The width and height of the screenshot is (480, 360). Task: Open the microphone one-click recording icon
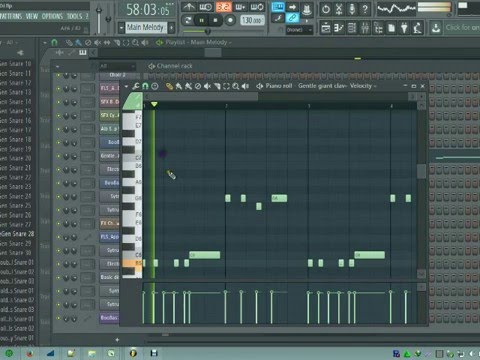(x=352, y=9)
